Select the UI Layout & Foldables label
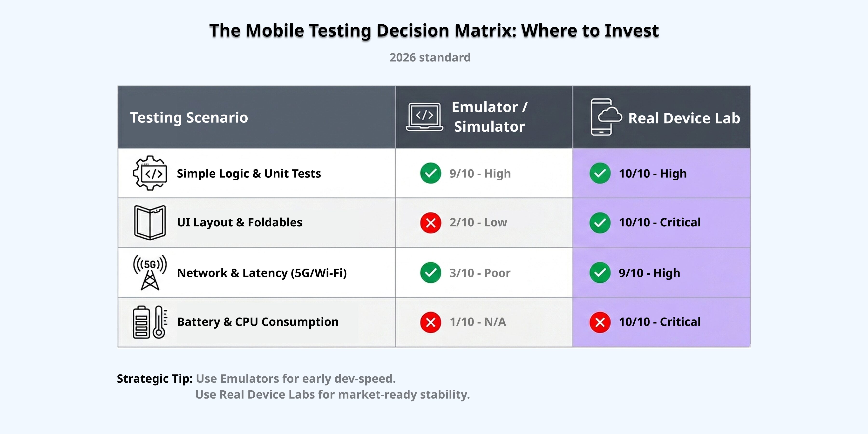Viewport: 868px width, 434px height. click(x=240, y=222)
